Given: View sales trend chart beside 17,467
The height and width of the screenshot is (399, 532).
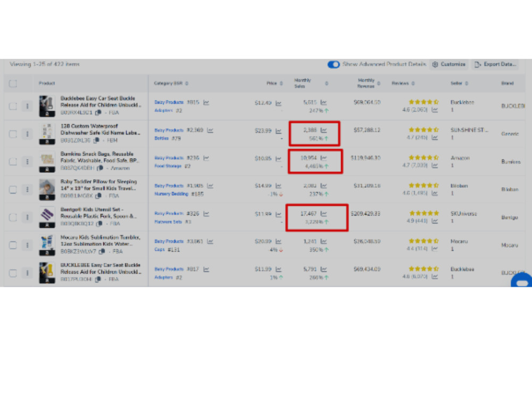Looking at the screenshot, I should click(x=323, y=214).
